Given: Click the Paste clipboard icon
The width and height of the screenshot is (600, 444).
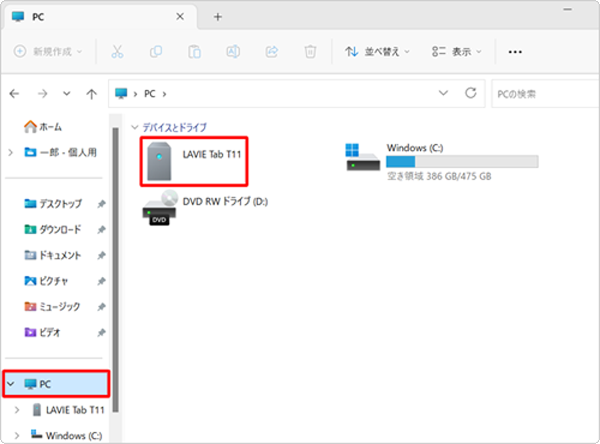Looking at the screenshot, I should pyautogui.click(x=194, y=51).
